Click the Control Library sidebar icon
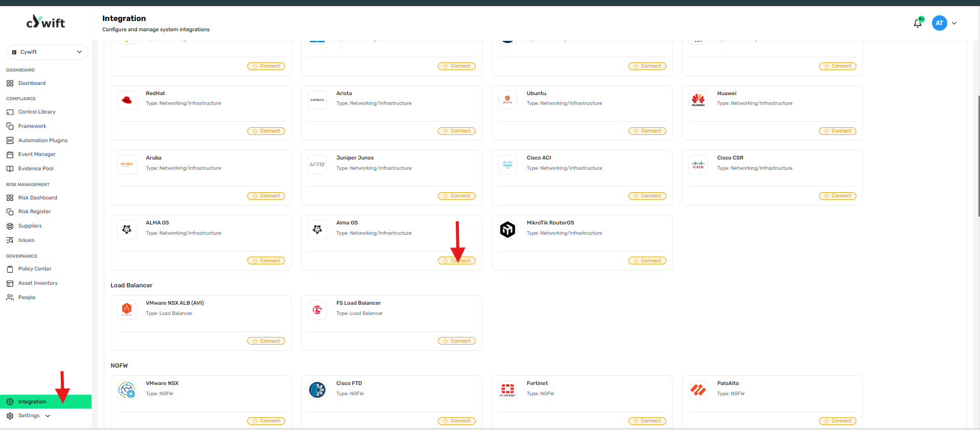Viewport: 980px width, 430px height. tap(10, 112)
